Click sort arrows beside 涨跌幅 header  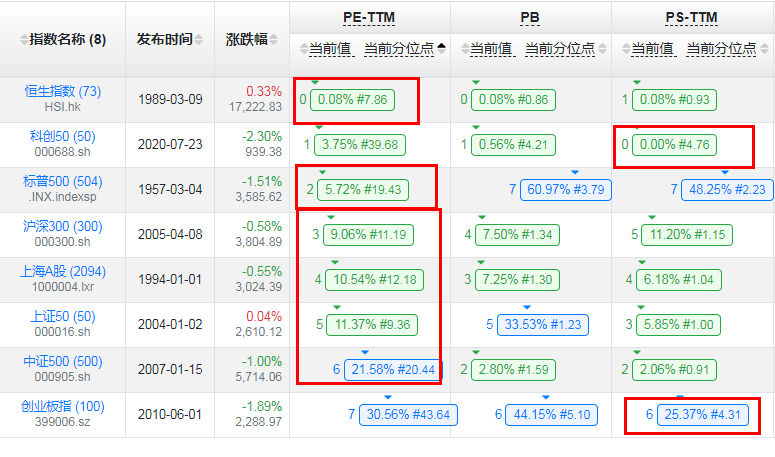click(274, 40)
